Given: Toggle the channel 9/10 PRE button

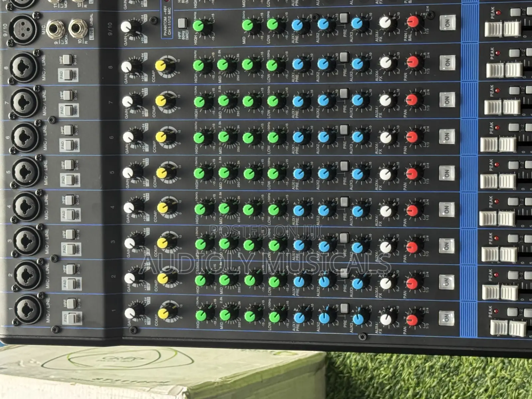Looking at the screenshot, I should tap(344, 18).
